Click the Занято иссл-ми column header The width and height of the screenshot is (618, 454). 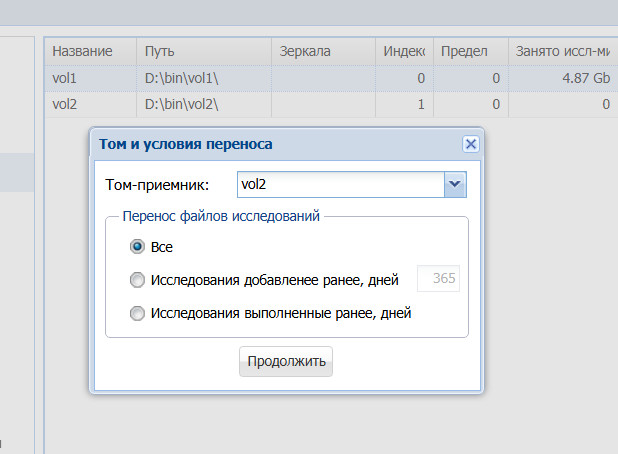[563, 51]
